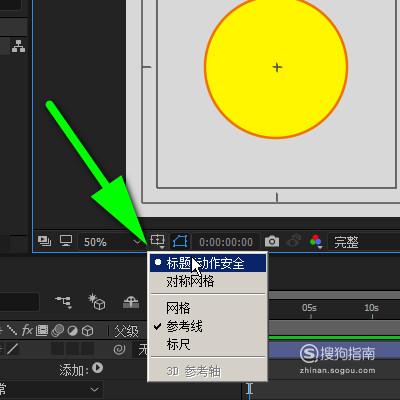400x400 pixels.
Task: Click the grid and guide options icon
Action: 157,241
